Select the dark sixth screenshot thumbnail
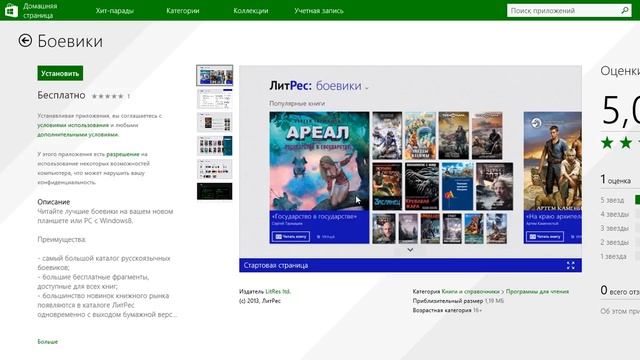Viewport: 640px width, 360px height. click(215, 191)
